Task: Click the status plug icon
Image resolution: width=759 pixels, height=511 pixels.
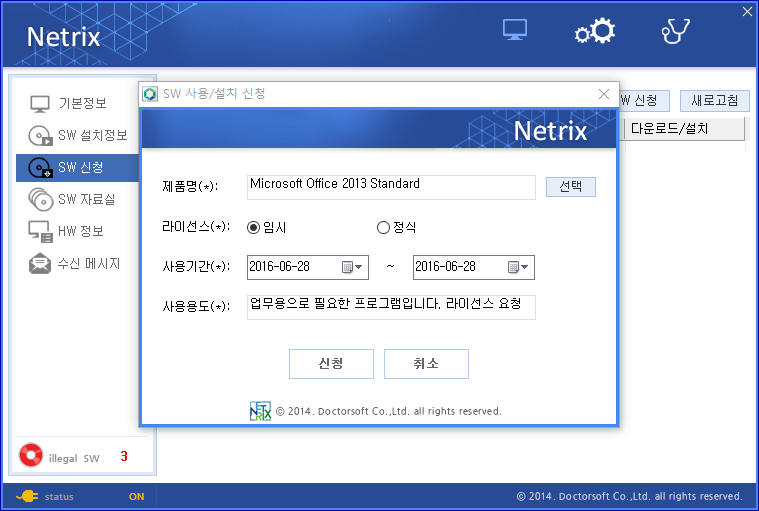Action: (x=27, y=496)
